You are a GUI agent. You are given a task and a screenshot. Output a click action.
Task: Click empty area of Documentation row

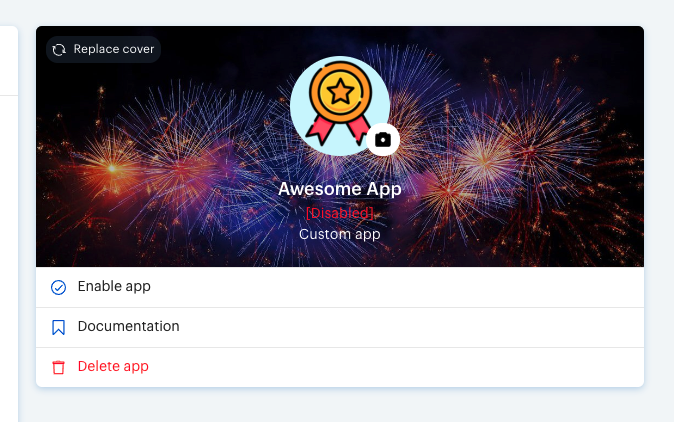point(387,327)
